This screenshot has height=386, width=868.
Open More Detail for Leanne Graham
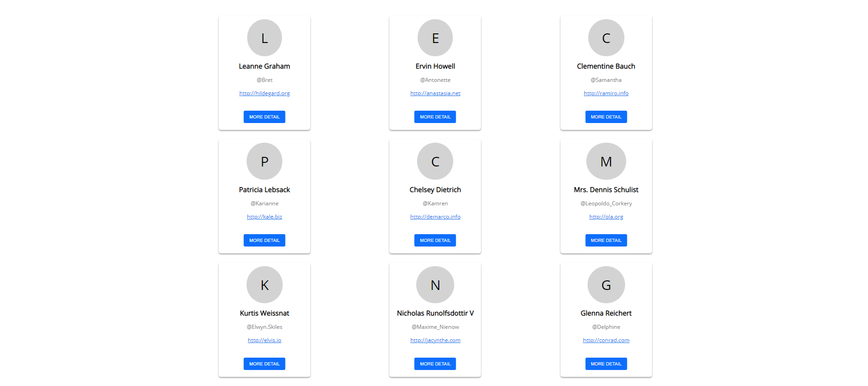pos(264,117)
